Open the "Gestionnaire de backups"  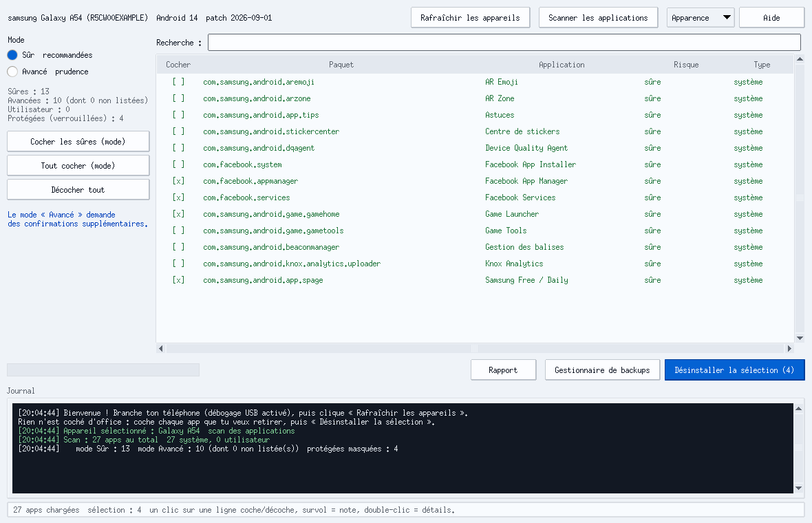[602, 370]
